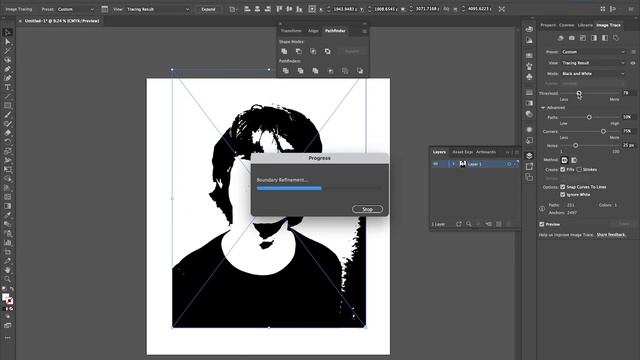
Task: Click Create New Layer icon in Layers panel
Action: [x=499, y=224]
